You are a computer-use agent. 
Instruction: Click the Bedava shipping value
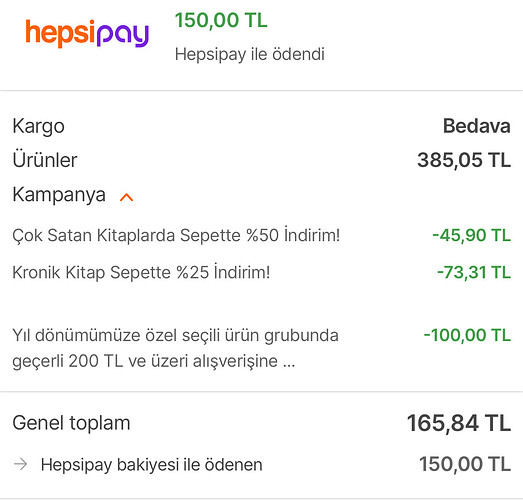(x=477, y=126)
